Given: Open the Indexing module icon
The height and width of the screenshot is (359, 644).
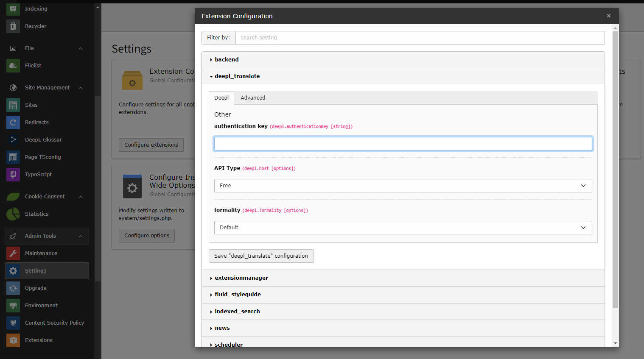Looking at the screenshot, I should click(x=13, y=8).
